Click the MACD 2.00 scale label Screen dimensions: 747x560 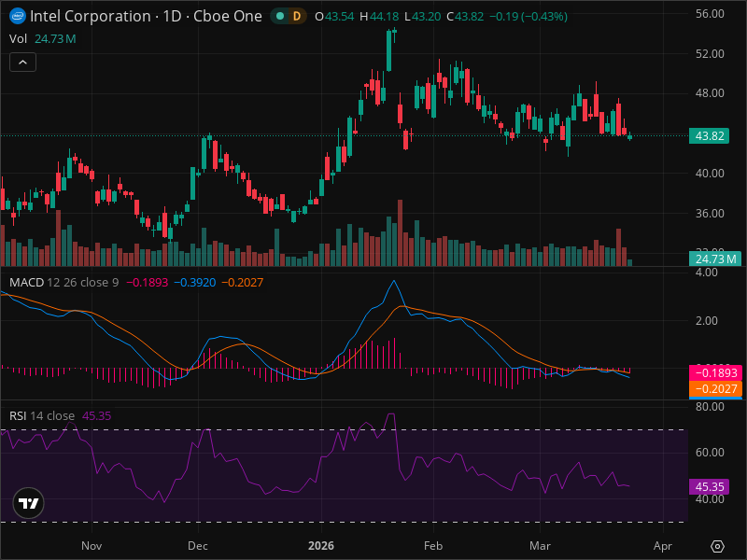coord(707,320)
